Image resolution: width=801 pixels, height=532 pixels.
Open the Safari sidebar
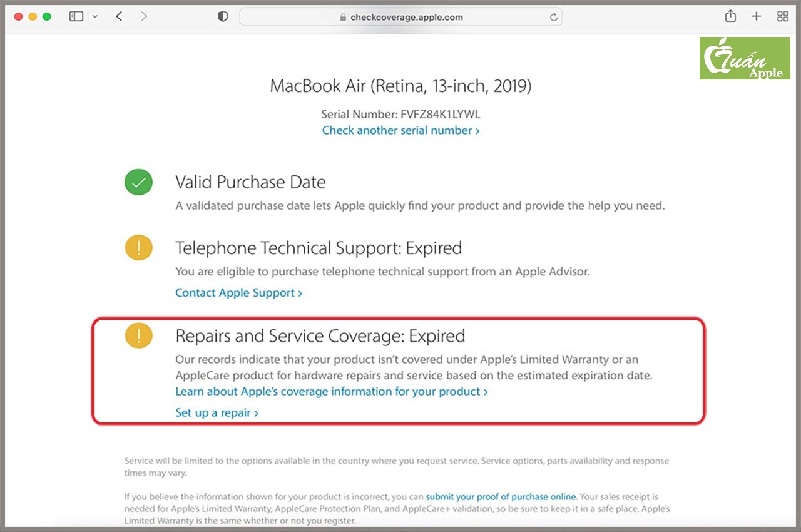pos(75,16)
